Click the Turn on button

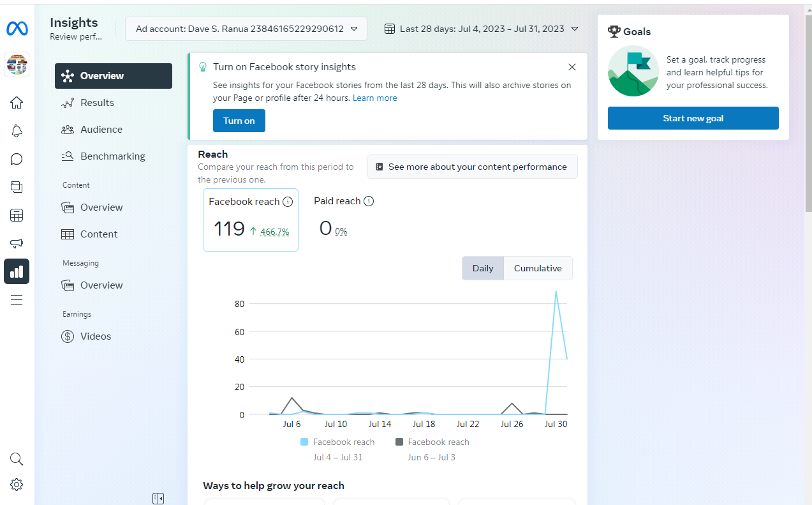[239, 121]
